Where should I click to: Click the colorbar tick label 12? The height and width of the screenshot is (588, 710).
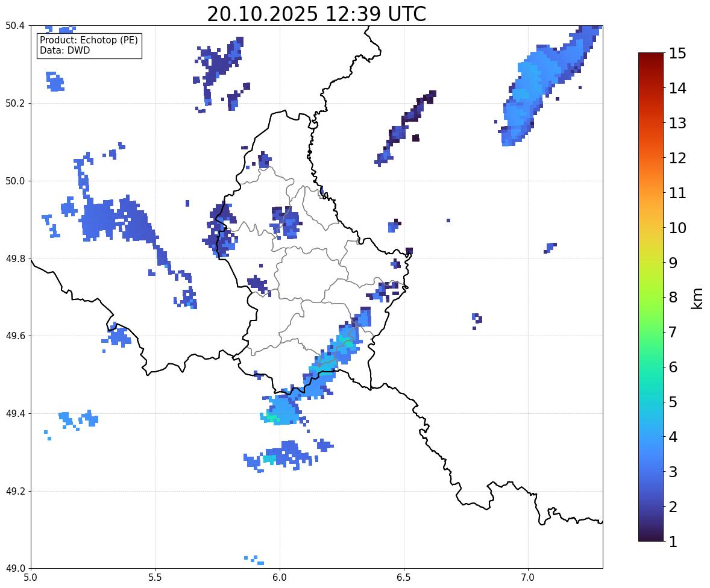(x=677, y=158)
